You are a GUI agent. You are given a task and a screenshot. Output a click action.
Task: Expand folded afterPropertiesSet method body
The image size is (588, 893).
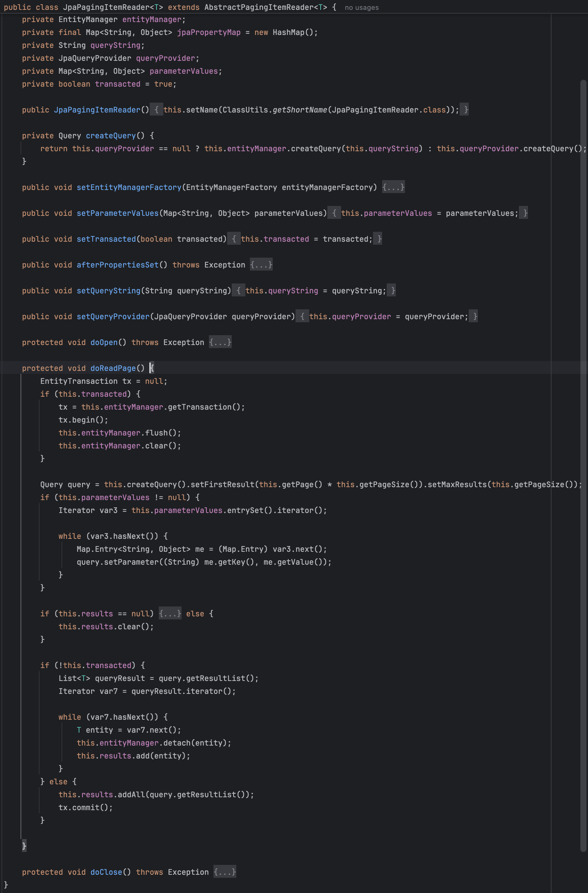click(261, 265)
